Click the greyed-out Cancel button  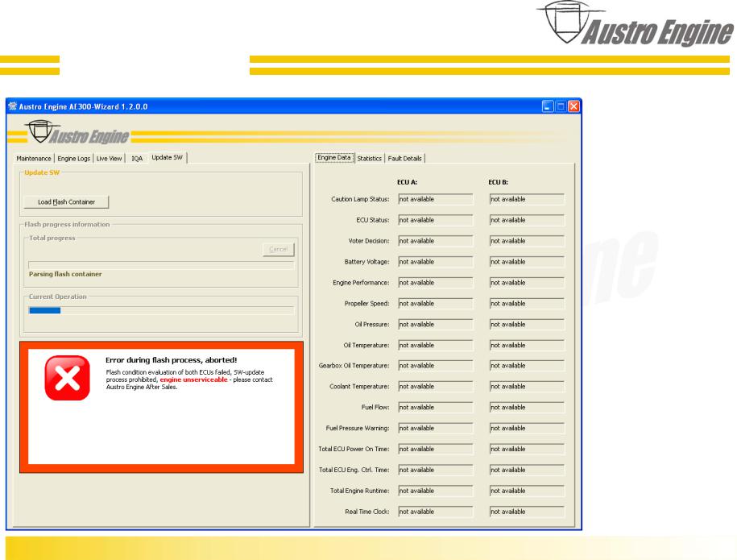tap(278, 249)
